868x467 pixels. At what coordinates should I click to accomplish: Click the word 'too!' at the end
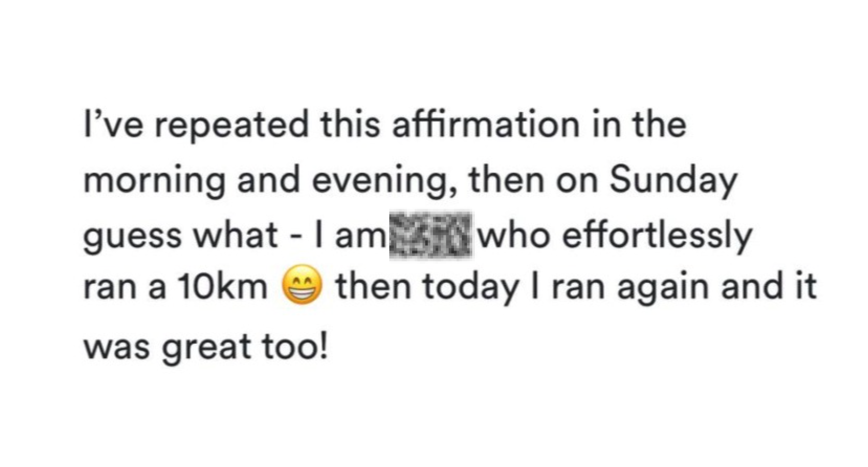[x=294, y=345]
